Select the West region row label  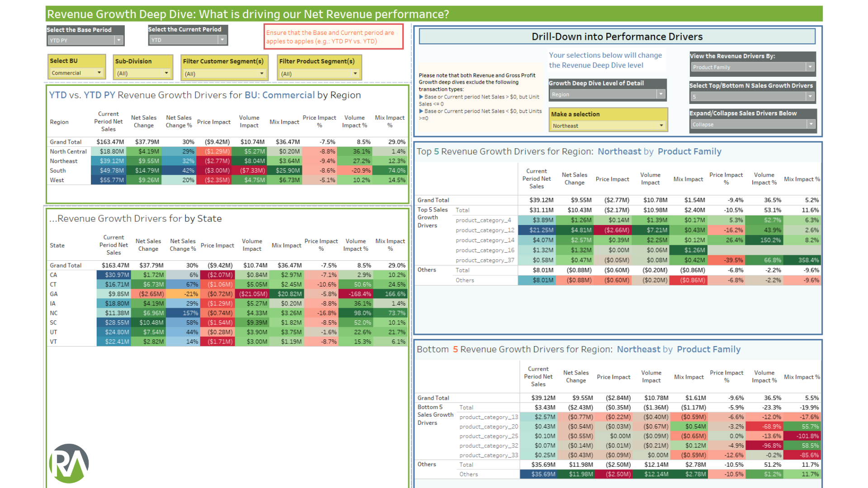pyautogui.click(x=57, y=180)
